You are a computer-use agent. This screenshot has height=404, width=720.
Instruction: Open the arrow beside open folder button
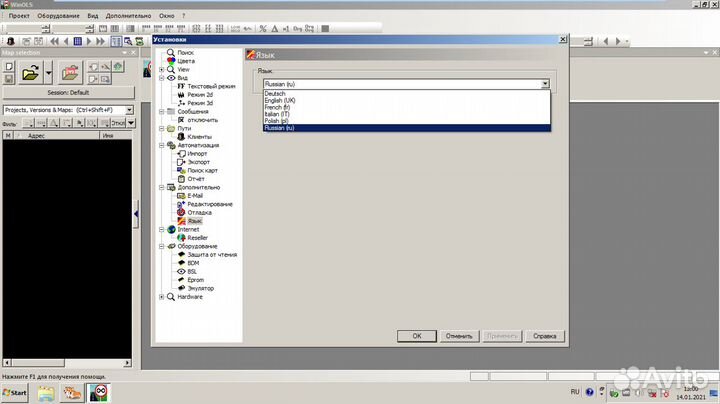(x=48, y=73)
